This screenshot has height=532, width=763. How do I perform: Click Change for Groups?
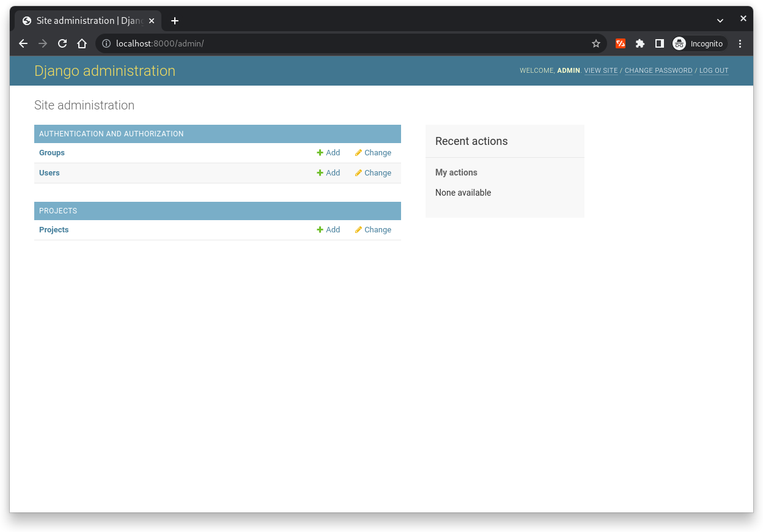point(373,153)
